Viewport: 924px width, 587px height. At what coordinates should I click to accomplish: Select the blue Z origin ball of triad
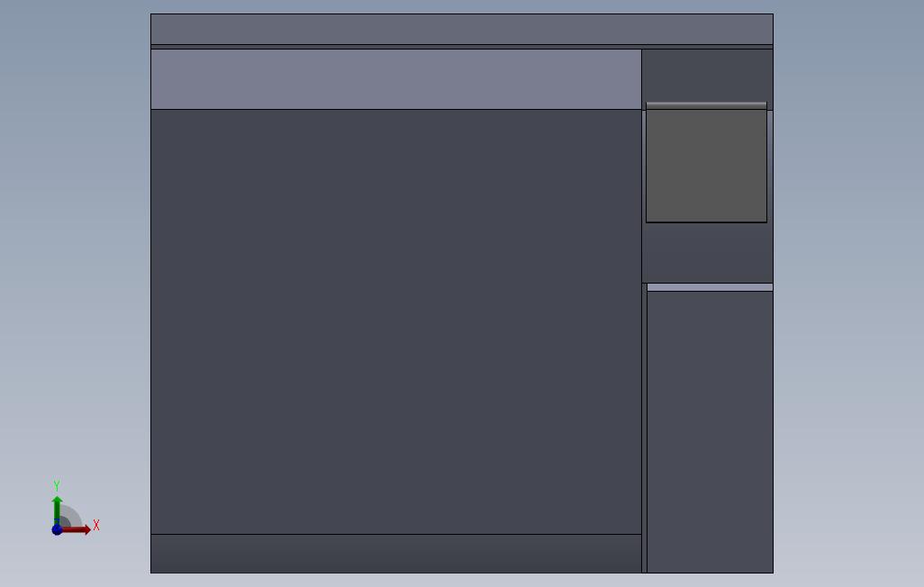coord(57,530)
